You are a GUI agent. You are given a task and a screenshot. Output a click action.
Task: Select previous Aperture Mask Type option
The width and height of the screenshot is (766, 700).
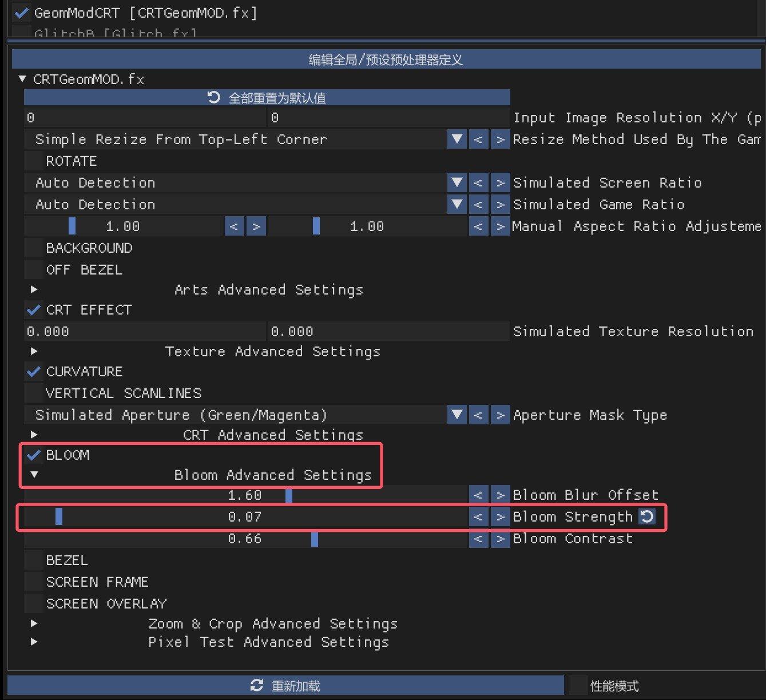(478, 415)
